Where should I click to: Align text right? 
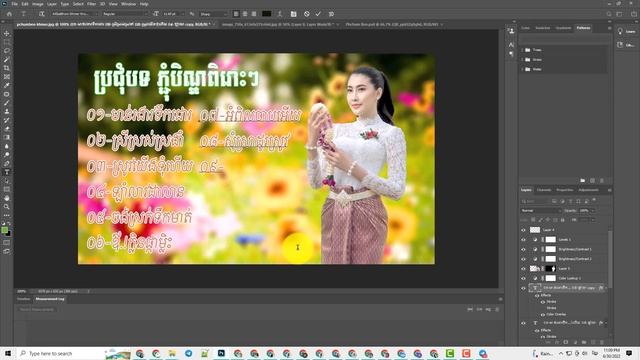pos(254,14)
